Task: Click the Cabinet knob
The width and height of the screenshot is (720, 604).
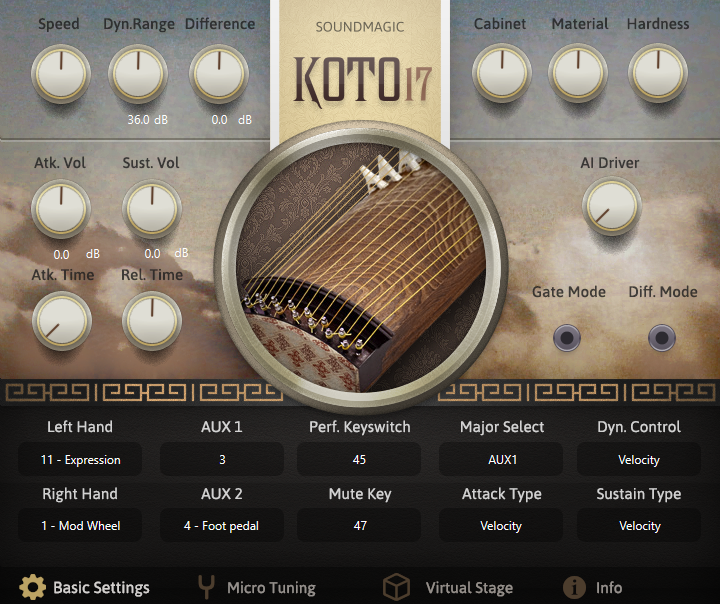Action: (x=500, y=74)
